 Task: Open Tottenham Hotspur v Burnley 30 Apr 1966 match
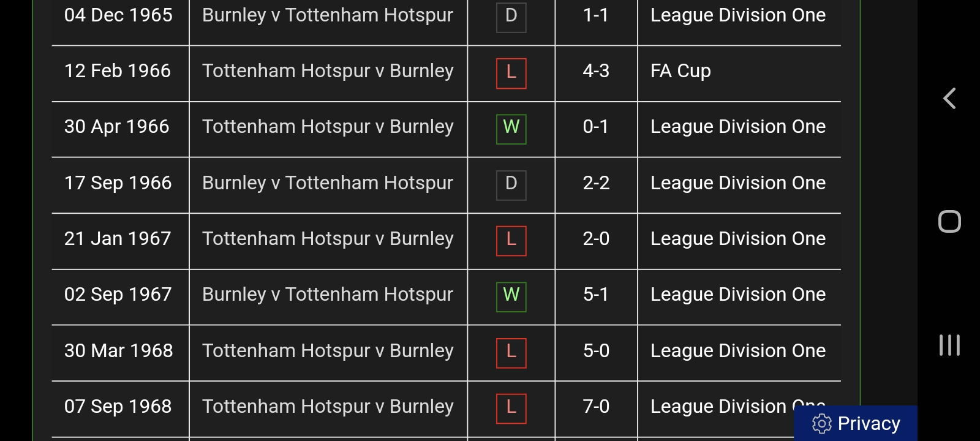(328, 127)
